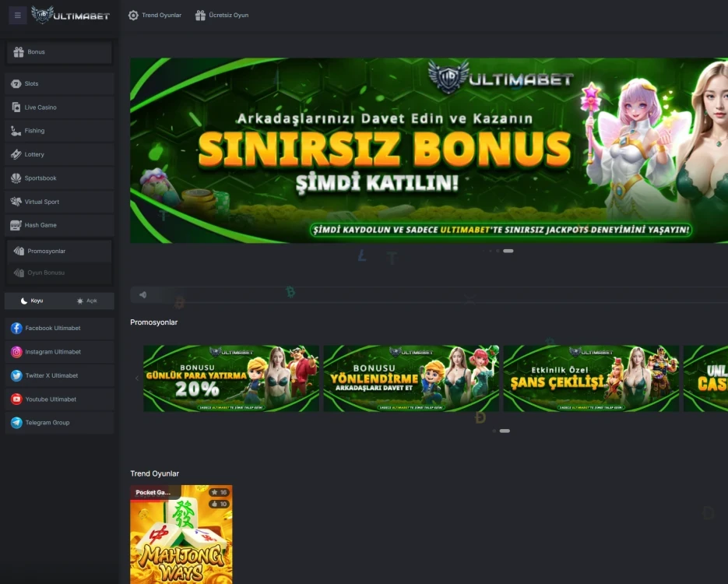Click the Facebook logo icon
This screenshot has height=584, width=728.
pos(16,329)
